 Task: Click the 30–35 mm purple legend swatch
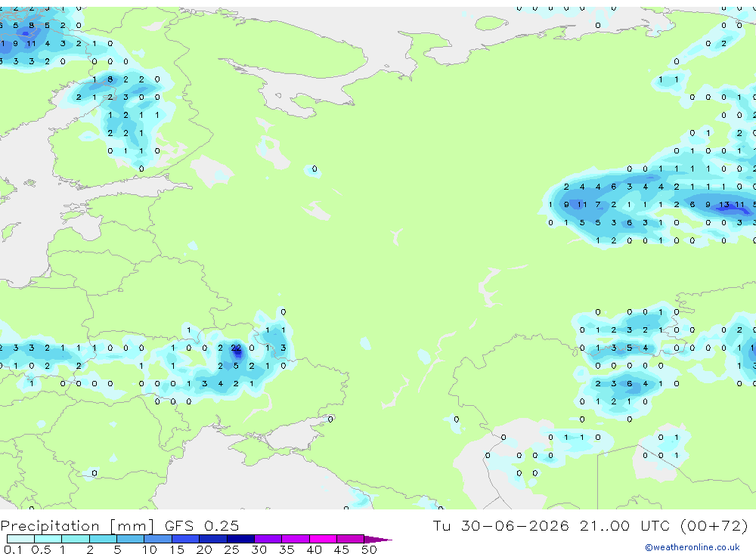[268, 539]
